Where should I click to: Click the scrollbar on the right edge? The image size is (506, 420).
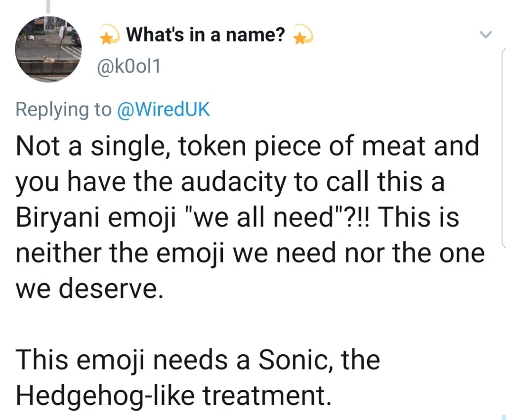coord(504,148)
